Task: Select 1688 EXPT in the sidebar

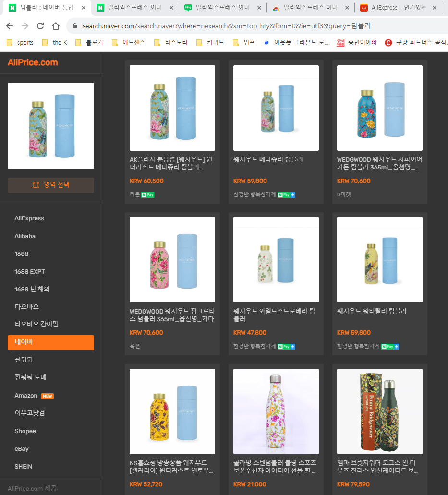Action: click(30, 271)
